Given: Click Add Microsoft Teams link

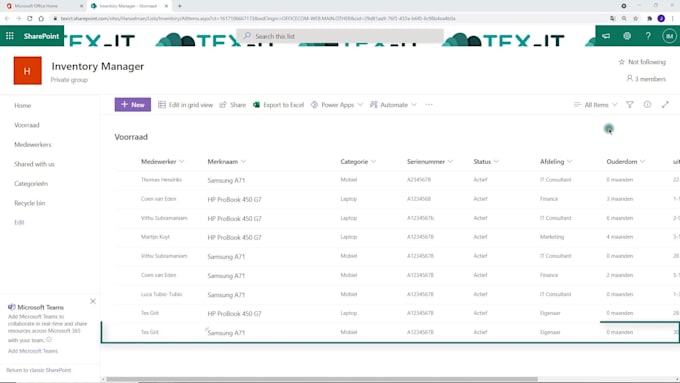Looking at the screenshot, I should (33, 351).
